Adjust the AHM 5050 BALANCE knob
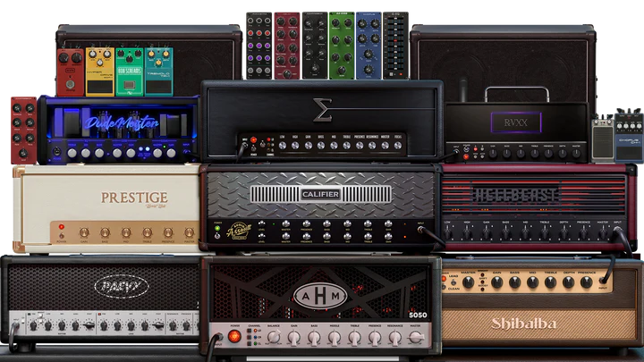 (x=274, y=337)
